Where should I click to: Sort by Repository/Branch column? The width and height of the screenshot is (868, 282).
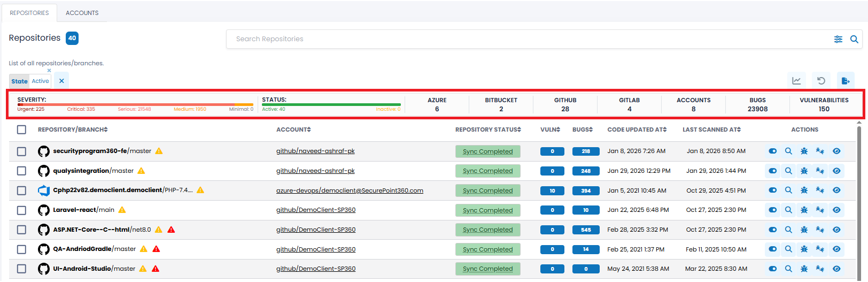(x=73, y=129)
